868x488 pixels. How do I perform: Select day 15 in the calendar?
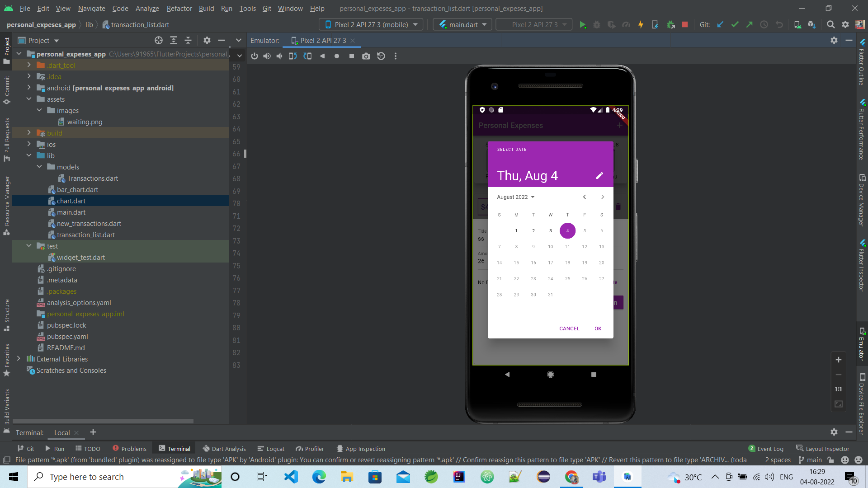coord(516,263)
